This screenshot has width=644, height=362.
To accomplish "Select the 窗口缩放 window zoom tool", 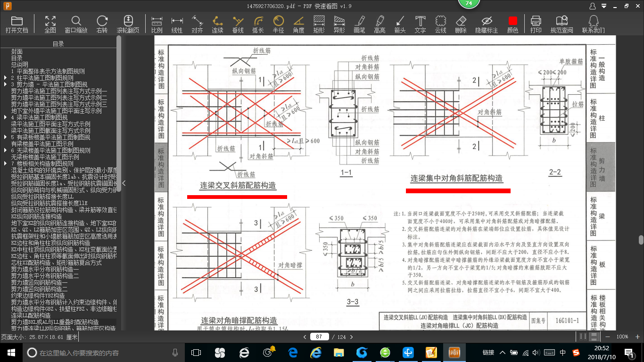I will (x=76, y=24).
